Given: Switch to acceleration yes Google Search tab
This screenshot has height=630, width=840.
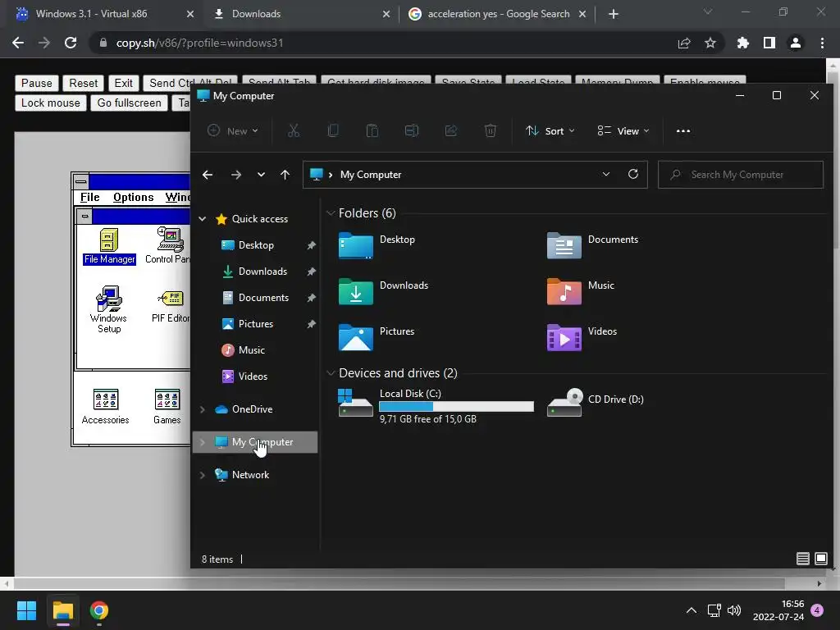Looking at the screenshot, I should [x=498, y=14].
